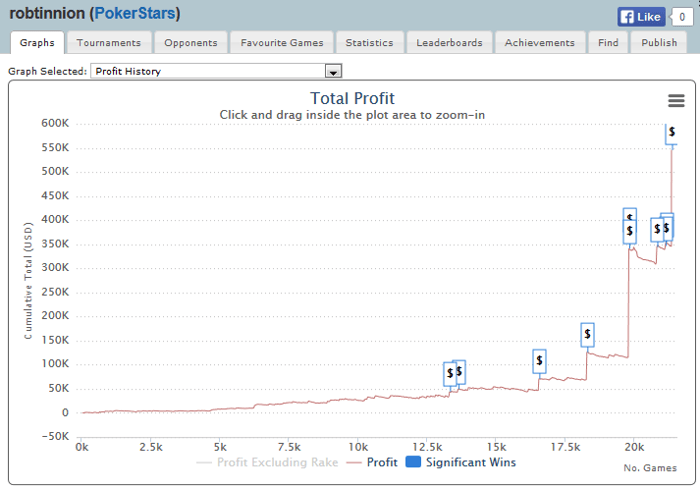Open the Opponents tab
This screenshot has width=700, height=488.
tap(191, 43)
